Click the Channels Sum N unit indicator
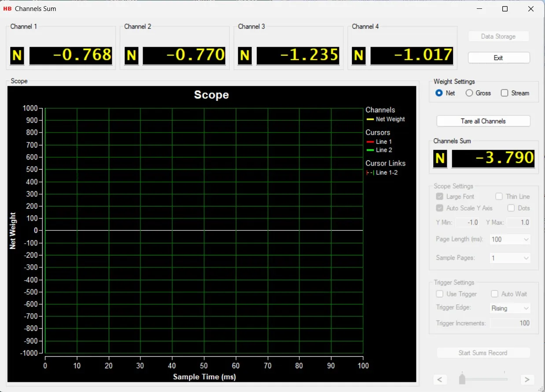 (440, 158)
